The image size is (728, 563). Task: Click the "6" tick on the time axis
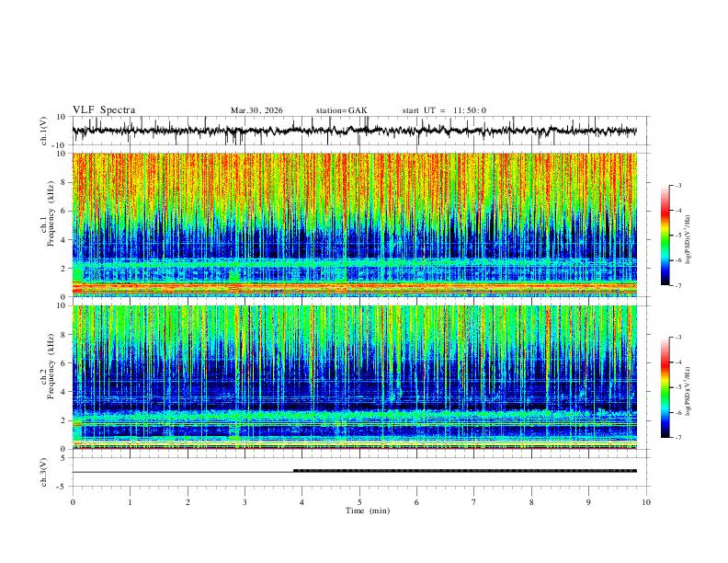pyautogui.click(x=416, y=502)
